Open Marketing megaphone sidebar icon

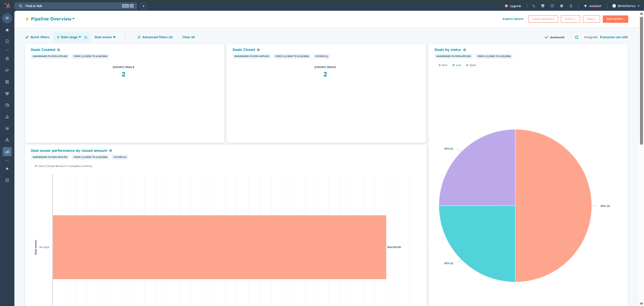pyautogui.click(x=7, y=70)
